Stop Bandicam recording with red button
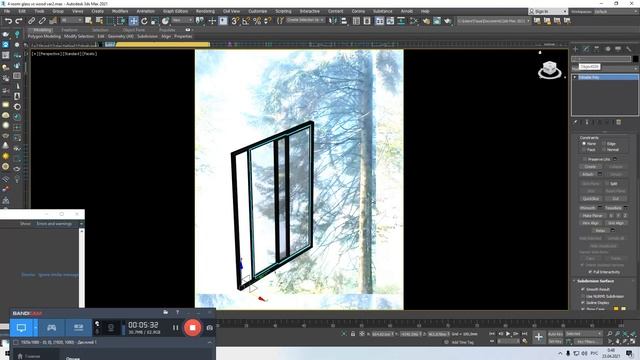Image resolution: width=640 pixels, height=360 pixels. (192, 327)
